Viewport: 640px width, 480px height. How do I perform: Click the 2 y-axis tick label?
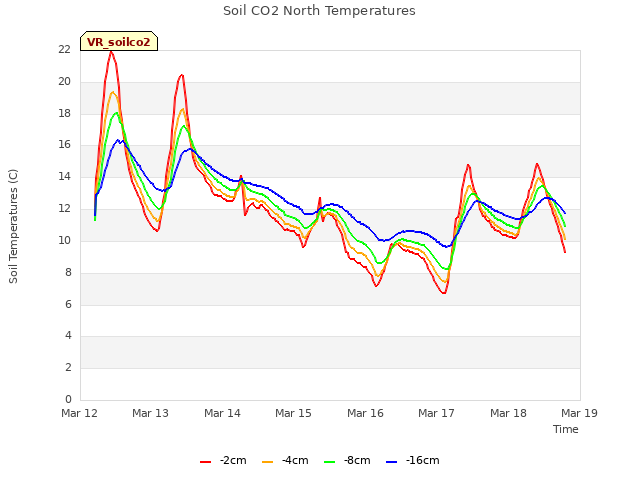pos(68,367)
